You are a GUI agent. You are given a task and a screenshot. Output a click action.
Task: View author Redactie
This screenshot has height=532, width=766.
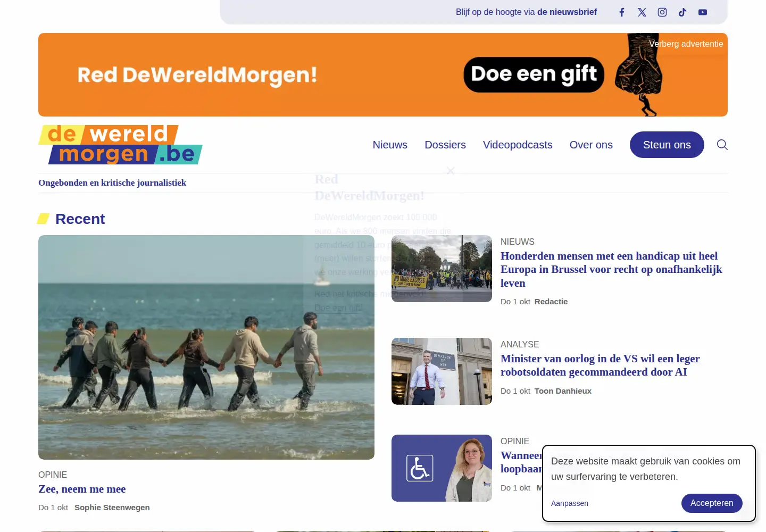click(x=551, y=302)
